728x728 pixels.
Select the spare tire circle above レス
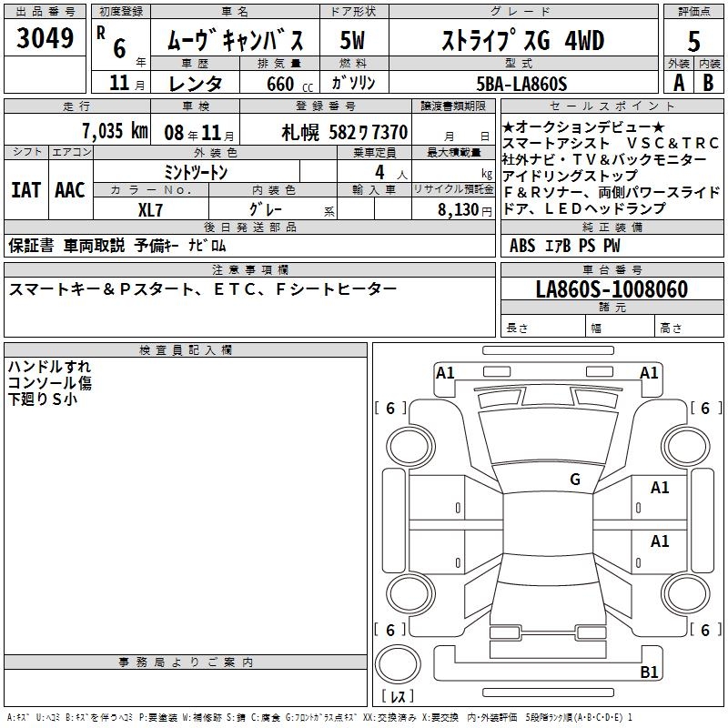click(x=398, y=665)
